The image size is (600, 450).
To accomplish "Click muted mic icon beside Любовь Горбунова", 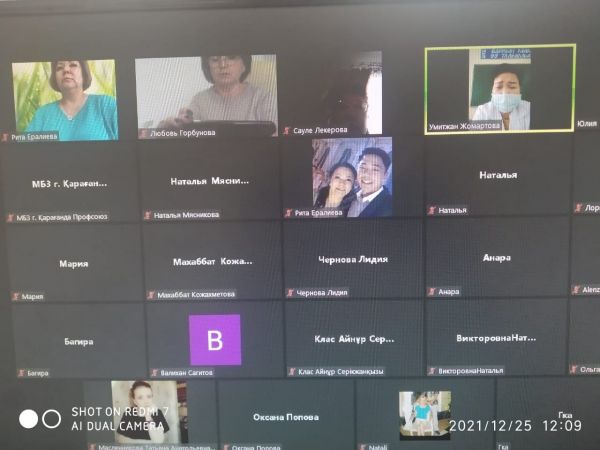I will tap(143, 133).
